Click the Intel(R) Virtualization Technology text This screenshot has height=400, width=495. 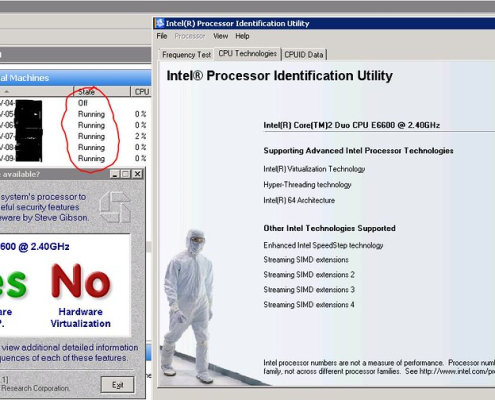[314, 169]
